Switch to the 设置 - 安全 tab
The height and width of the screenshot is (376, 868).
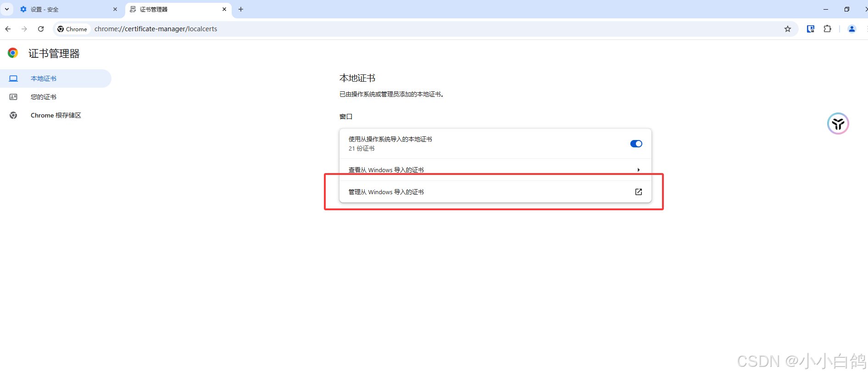pyautogui.click(x=64, y=9)
